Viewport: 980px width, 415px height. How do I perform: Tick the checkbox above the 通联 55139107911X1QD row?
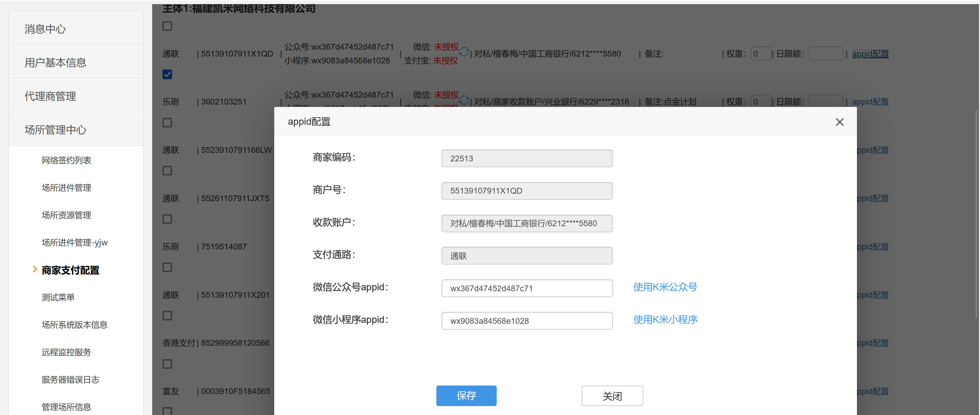167,26
